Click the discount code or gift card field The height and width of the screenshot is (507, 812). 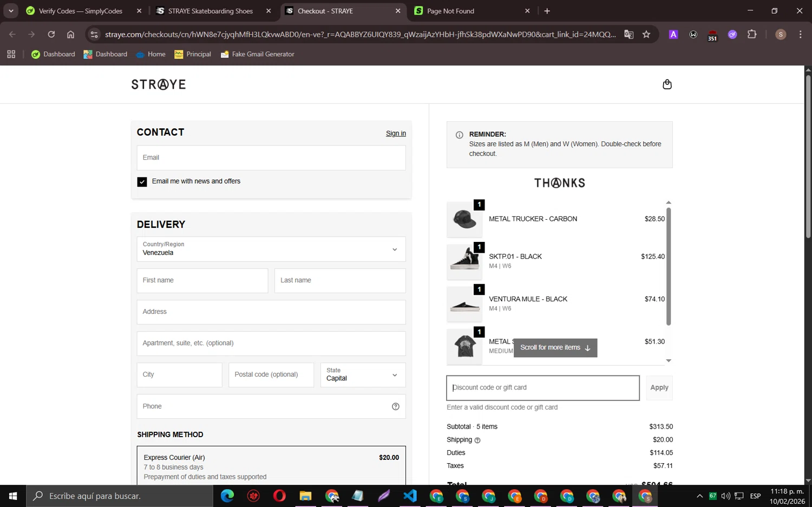point(543,387)
